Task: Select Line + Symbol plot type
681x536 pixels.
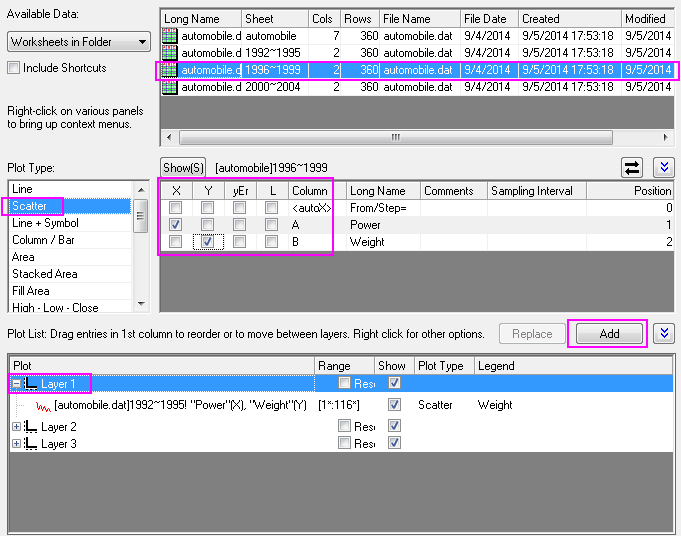Action: 45,224
